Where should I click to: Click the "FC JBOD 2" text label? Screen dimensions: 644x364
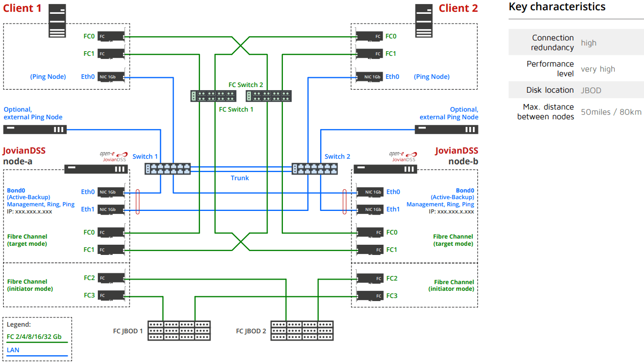click(x=251, y=331)
